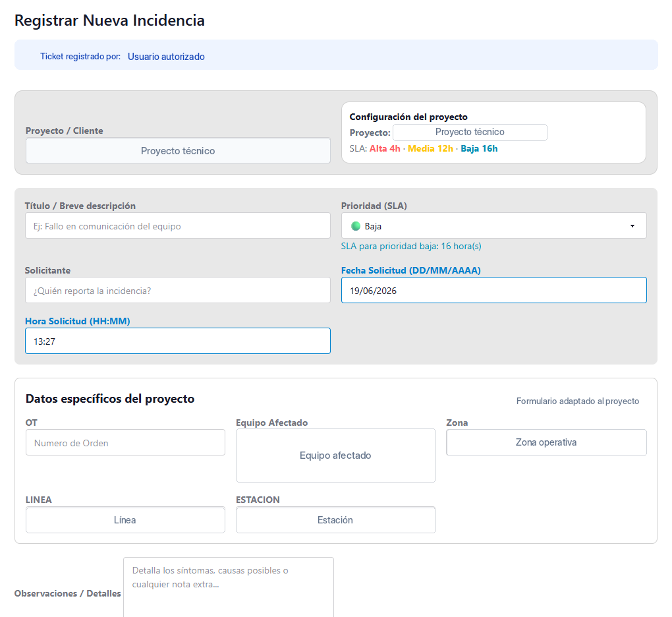Click the 'Ticket registrado por:' label
Viewport: 672px width, 617px height.
pyautogui.click(x=80, y=57)
